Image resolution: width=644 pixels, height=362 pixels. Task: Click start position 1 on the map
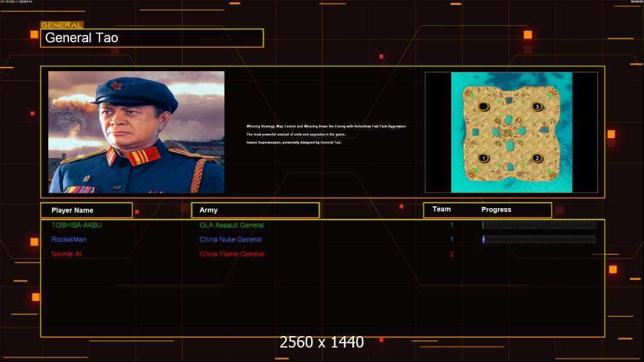tap(483, 158)
